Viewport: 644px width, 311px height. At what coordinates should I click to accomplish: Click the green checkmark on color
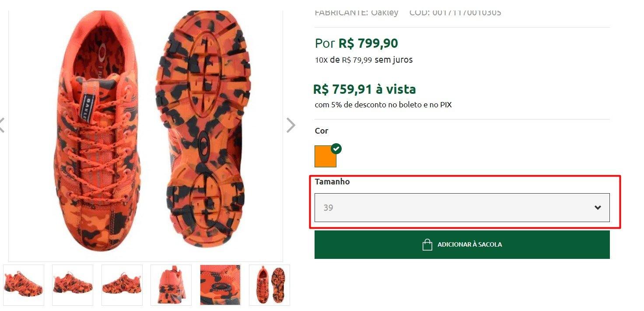336,148
